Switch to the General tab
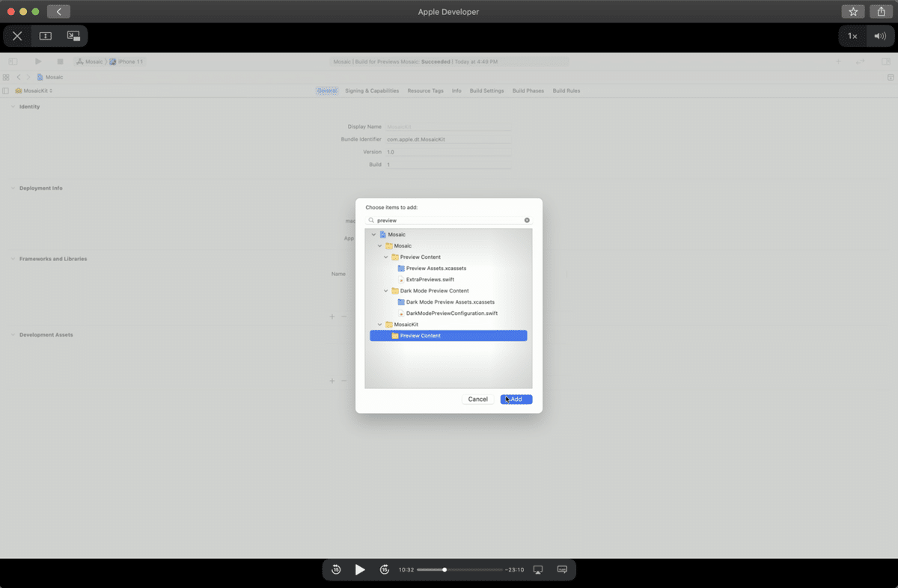The image size is (898, 588). [327, 91]
